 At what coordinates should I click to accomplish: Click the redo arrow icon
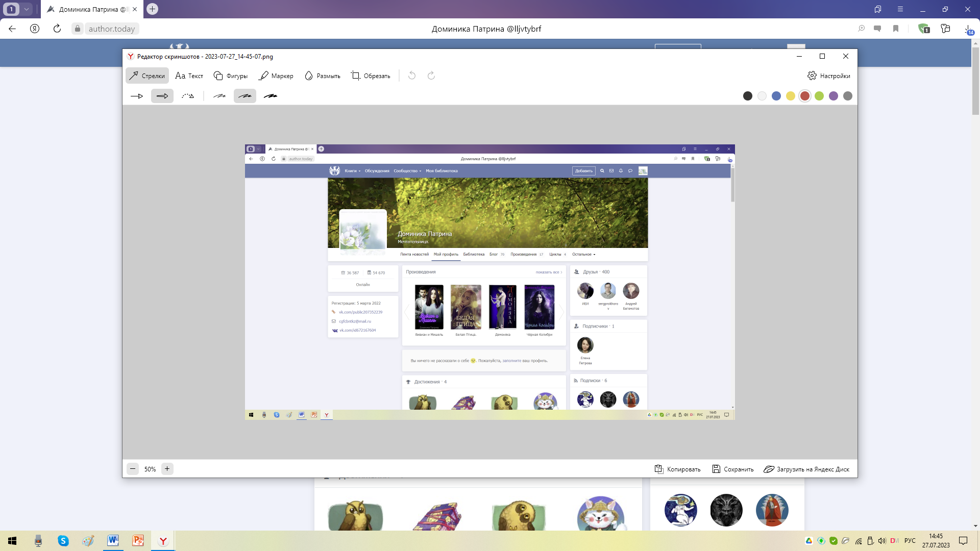click(x=431, y=76)
